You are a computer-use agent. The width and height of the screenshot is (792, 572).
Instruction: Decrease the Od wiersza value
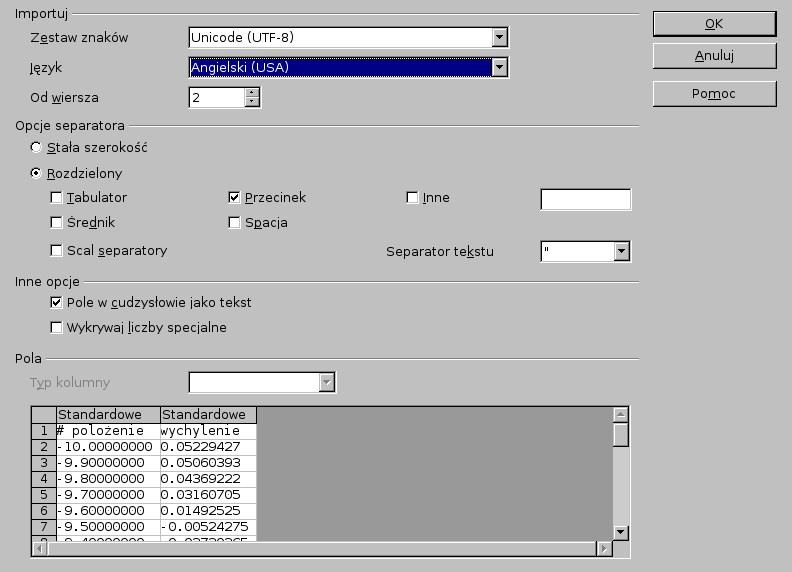coord(252,102)
